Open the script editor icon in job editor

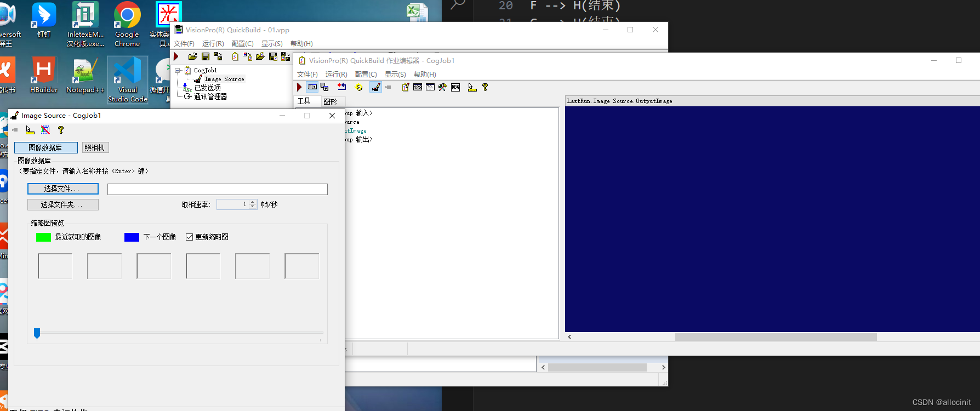[x=430, y=87]
